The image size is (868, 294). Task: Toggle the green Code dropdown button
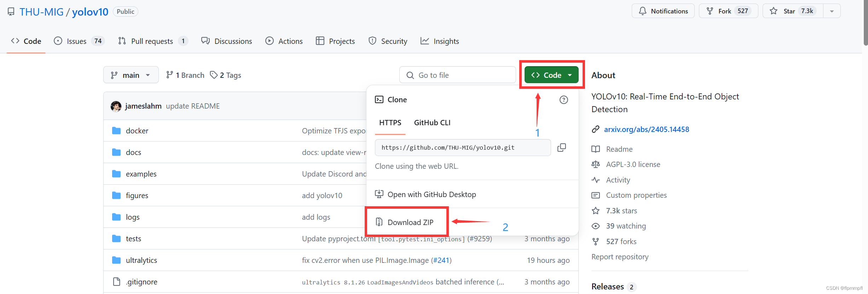pyautogui.click(x=551, y=75)
